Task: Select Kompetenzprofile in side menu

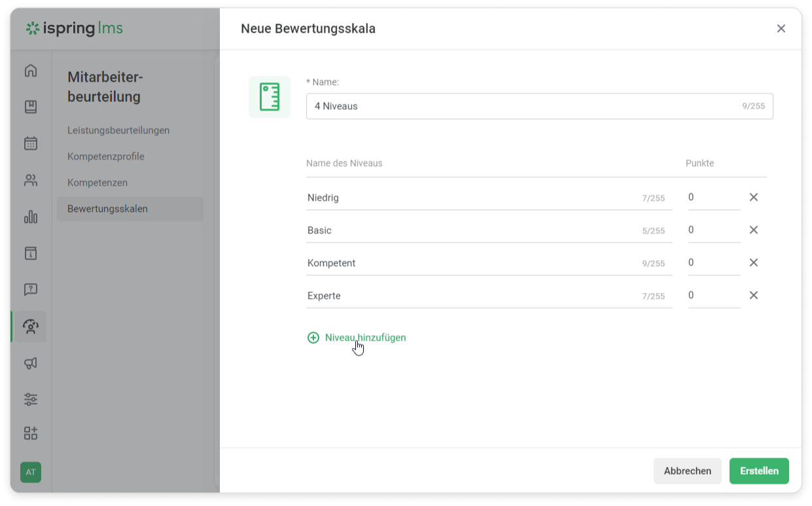Action: click(x=106, y=156)
